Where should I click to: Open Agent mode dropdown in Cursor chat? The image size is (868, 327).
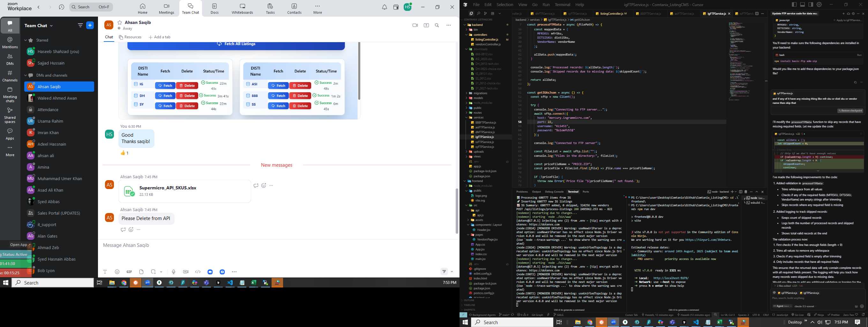[782, 306]
